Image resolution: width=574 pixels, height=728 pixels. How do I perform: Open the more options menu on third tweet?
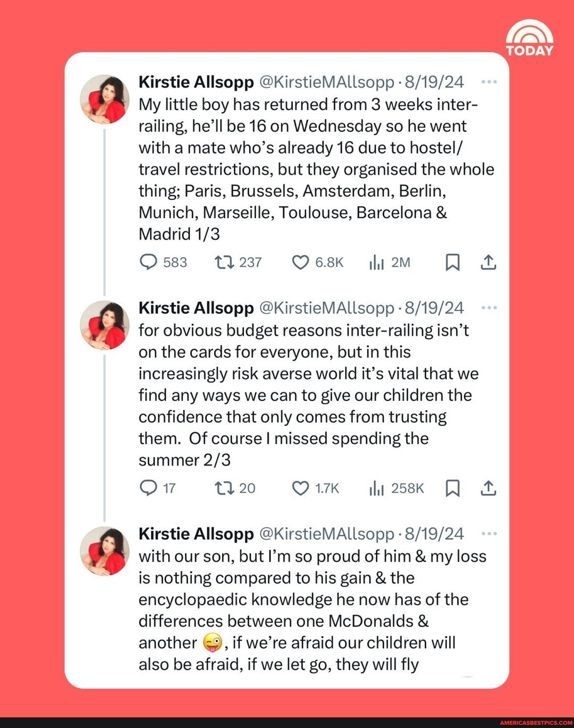click(488, 534)
